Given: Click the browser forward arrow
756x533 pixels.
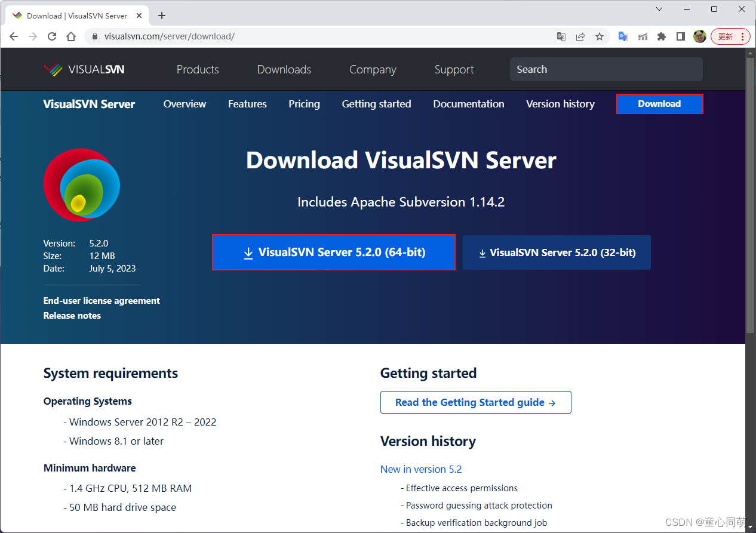Looking at the screenshot, I should click(33, 36).
